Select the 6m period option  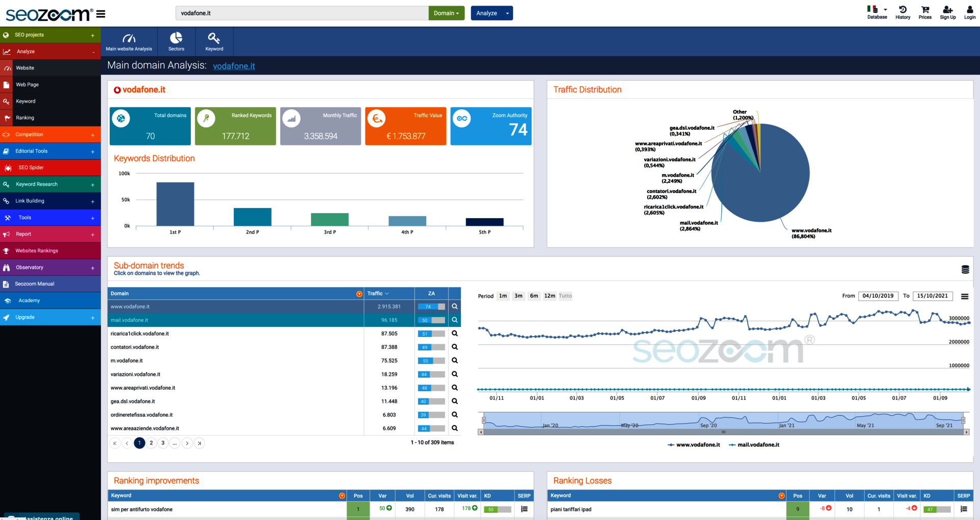coord(534,296)
